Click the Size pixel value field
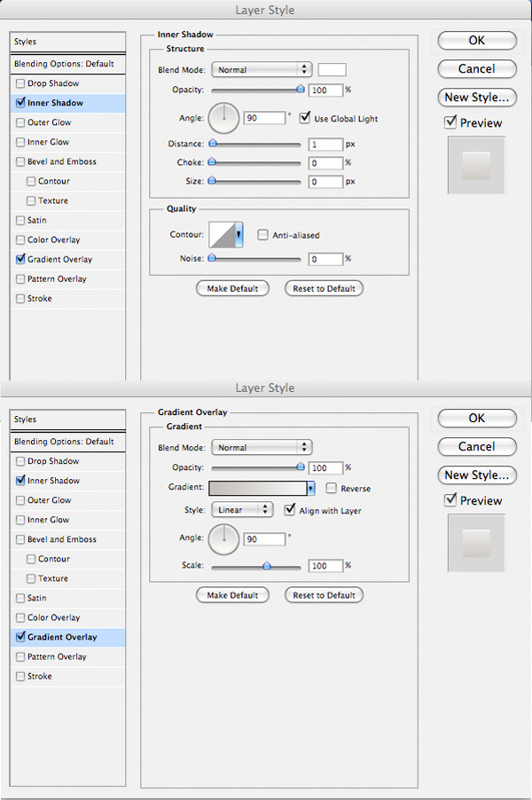Image resolution: width=532 pixels, height=800 pixels. tap(325, 182)
